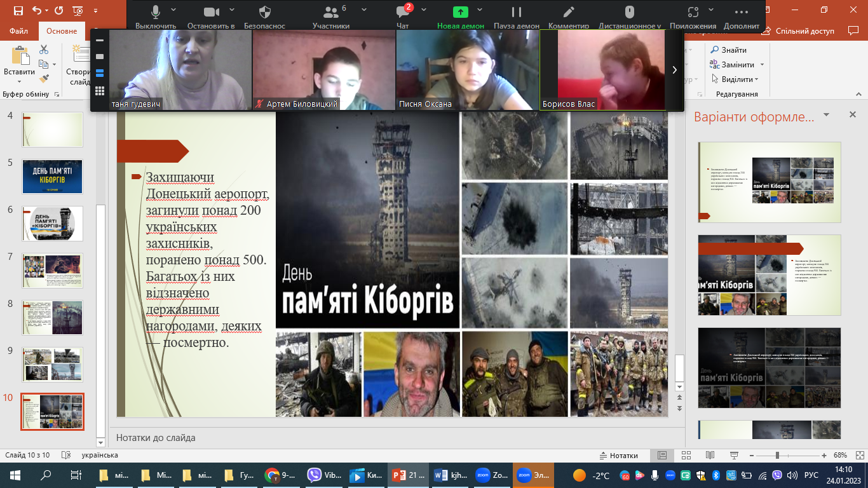Stop video using Zoom camera icon

211,12
